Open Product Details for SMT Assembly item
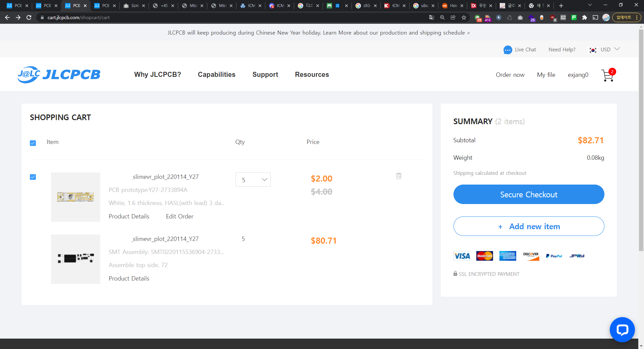The image size is (644, 349). click(129, 279)
